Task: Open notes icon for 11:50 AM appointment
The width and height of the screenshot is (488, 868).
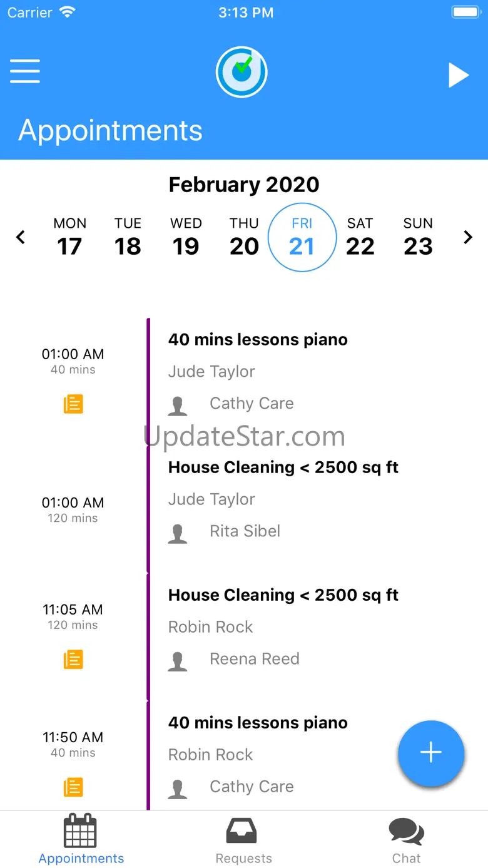Action: click(x=73, y=787)
